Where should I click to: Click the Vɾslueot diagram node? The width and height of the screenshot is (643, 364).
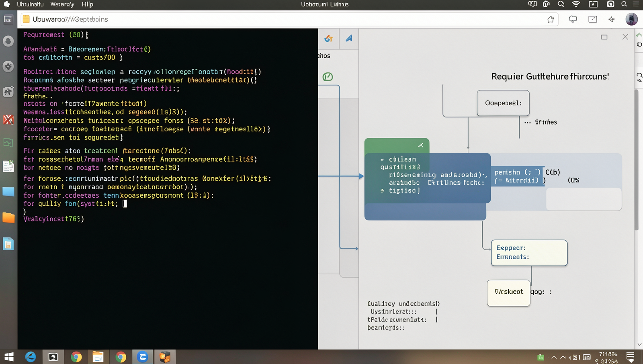point(509,293)
